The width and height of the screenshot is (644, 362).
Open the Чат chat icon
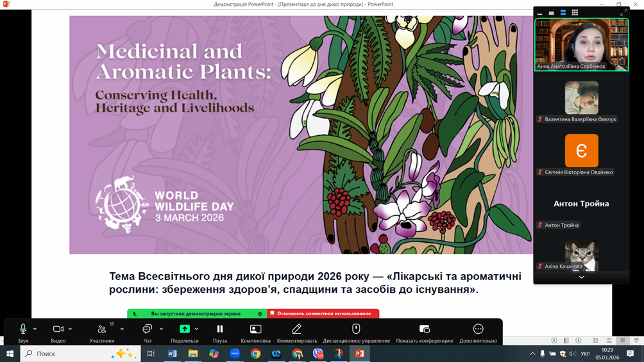point(148,329)
